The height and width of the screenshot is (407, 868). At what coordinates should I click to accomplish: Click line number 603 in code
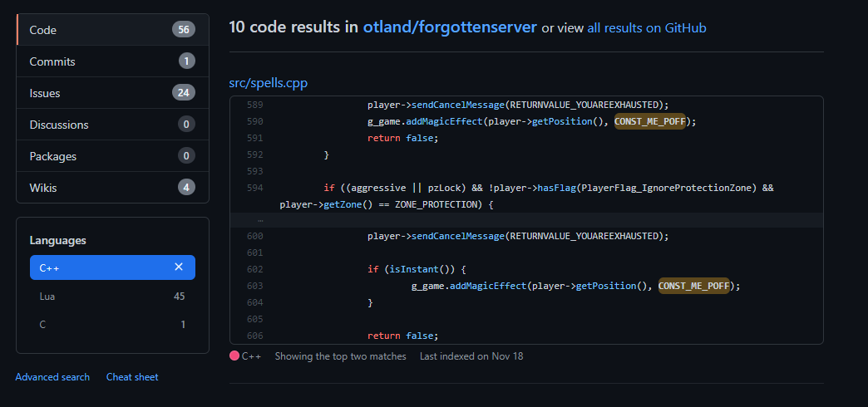255,286
